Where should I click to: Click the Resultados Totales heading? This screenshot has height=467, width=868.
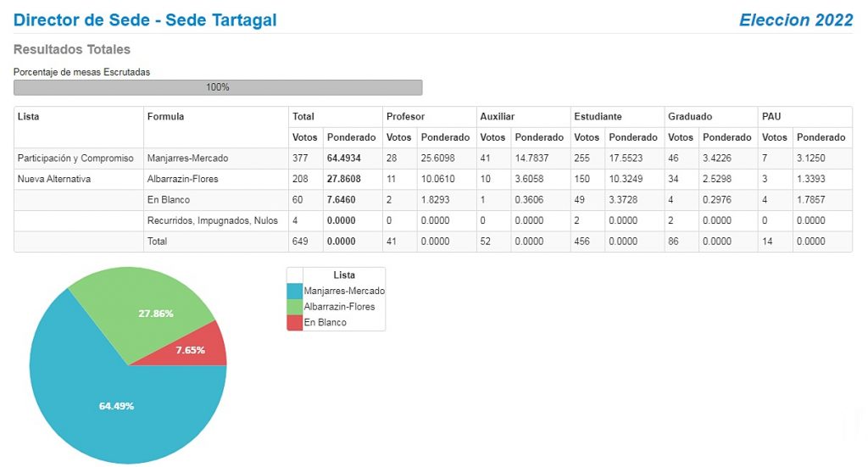(x=72, y=49)
